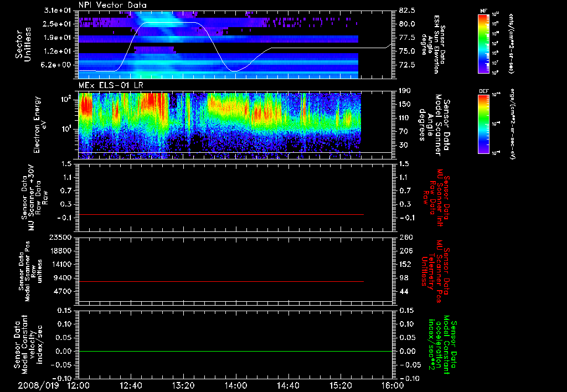Click the 12:40 time axis label
Screen dimensions: 567x392
point(131,385)
